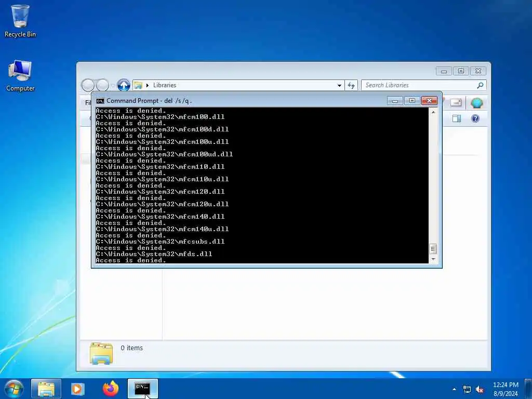
Task: Open the clock showing 12:24 PM
Action: tap(506, 389)
